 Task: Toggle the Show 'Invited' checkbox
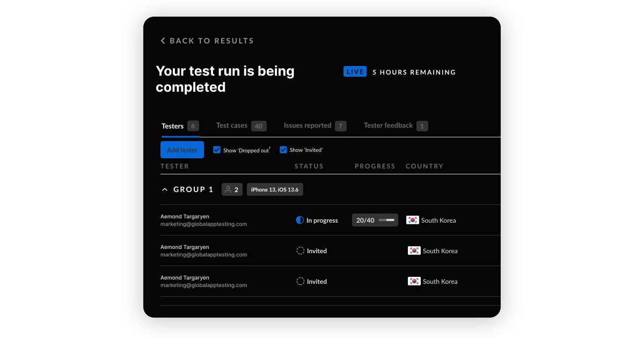coord(283,150)
